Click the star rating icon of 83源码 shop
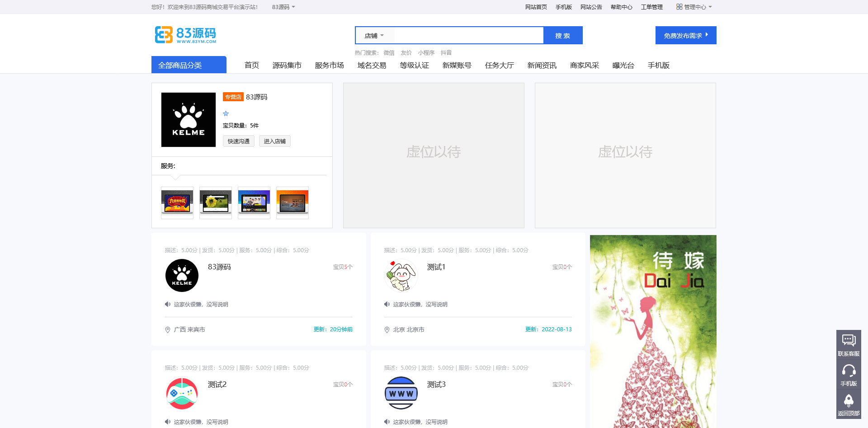Screen dimensions: 868x428 click(x=226, y=113)
